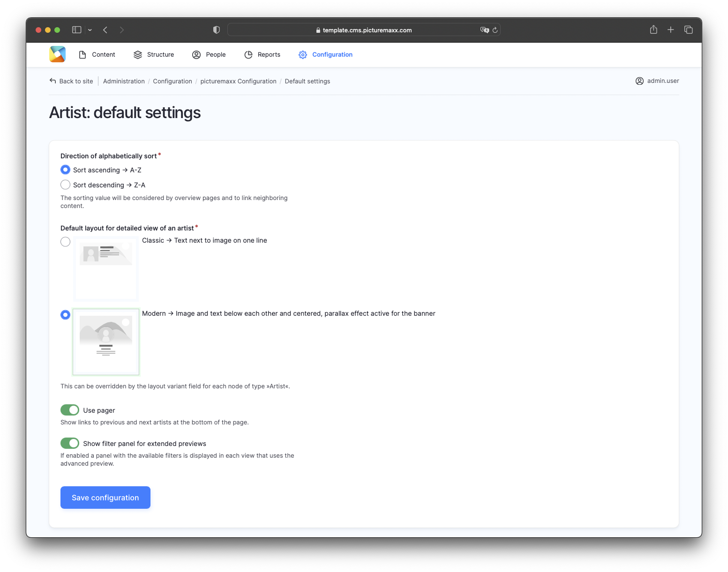The image size is (728, 572).
Task: Click the Reports pie chart icon
Action: tap(248, 55)
